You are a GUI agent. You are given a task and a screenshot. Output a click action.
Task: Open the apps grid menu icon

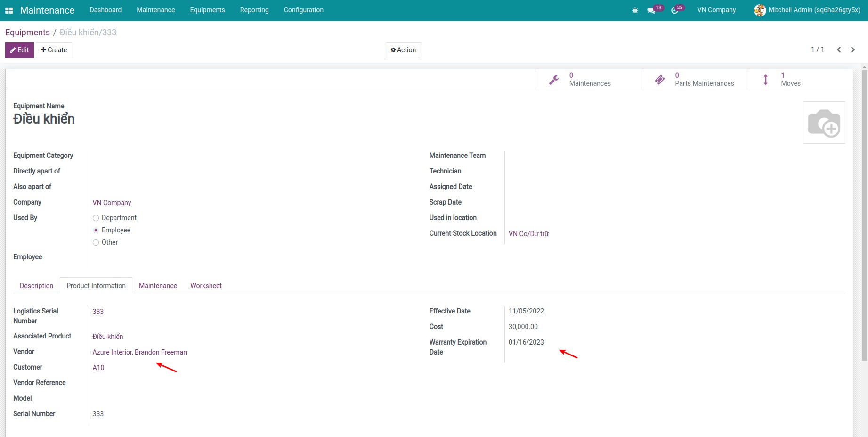point(9,10)
